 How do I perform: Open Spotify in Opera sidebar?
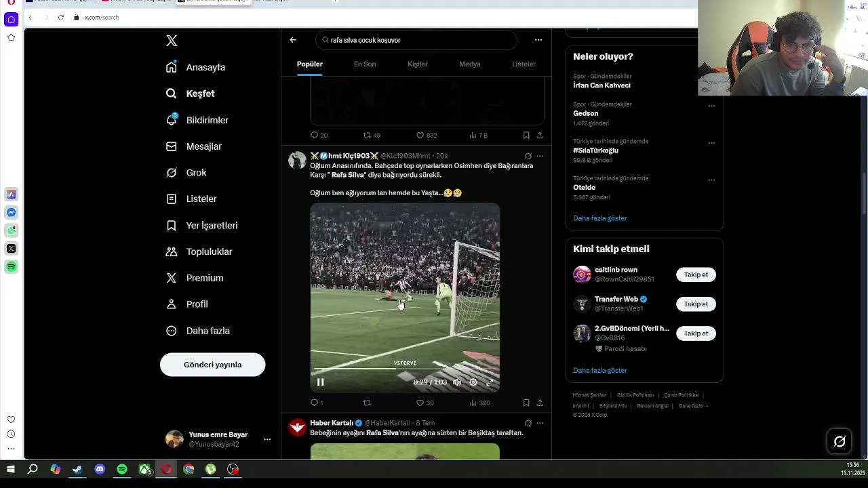(x=12, y=267)
